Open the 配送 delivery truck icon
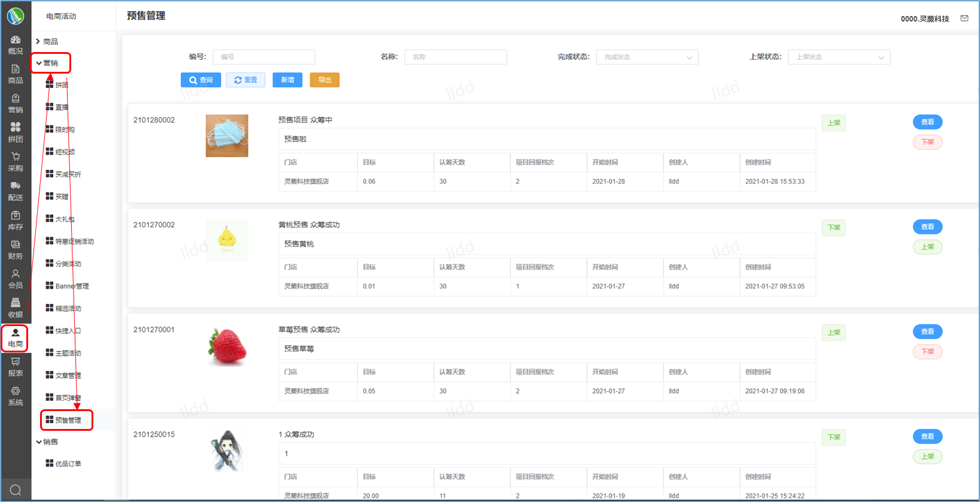This screenshot has height=502, width=980. click(16, 191)
